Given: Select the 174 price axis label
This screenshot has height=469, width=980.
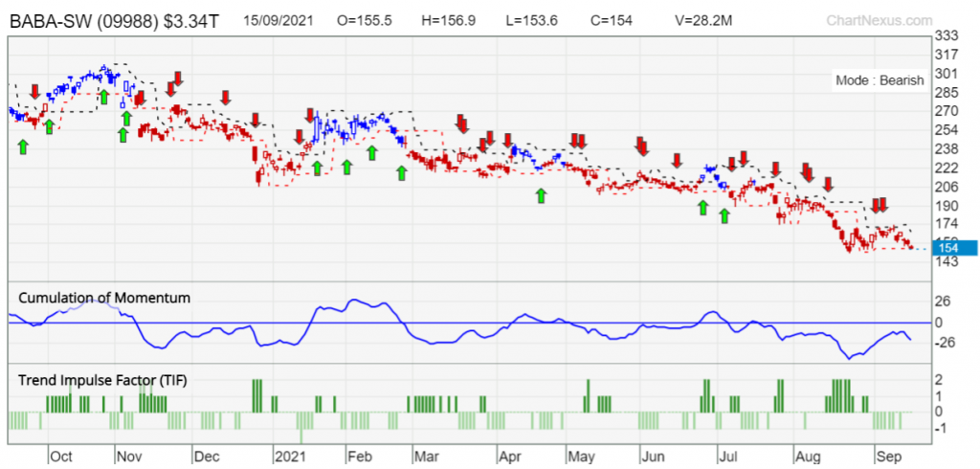Looking at the screenshot, I should 946,224.
